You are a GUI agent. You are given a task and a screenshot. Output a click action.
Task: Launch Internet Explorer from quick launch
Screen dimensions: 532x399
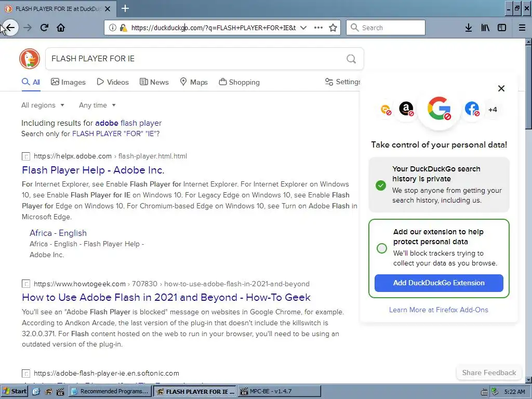coord(36,392)
